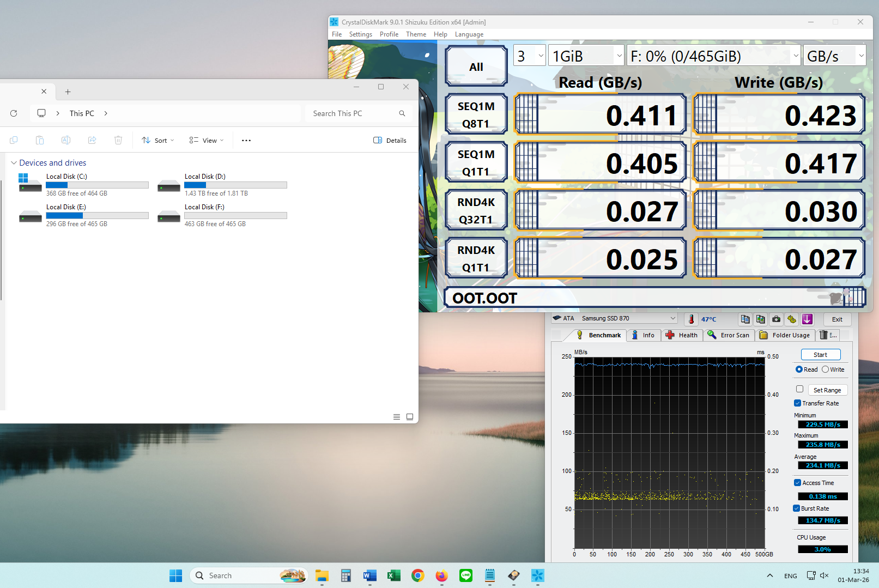
Task: Open HD Tune options gear icon
Action: pyautogui.click(x=792, y=319)
